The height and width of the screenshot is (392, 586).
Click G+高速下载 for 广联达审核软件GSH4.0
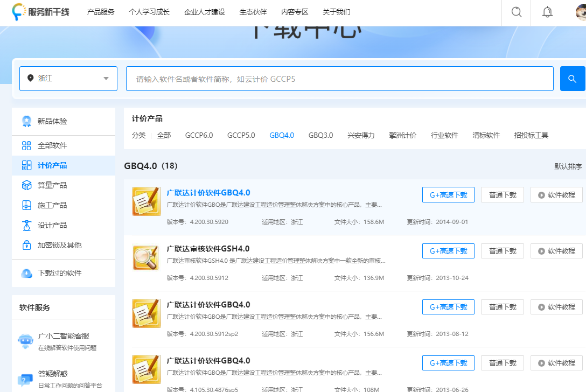click(448, 251)
